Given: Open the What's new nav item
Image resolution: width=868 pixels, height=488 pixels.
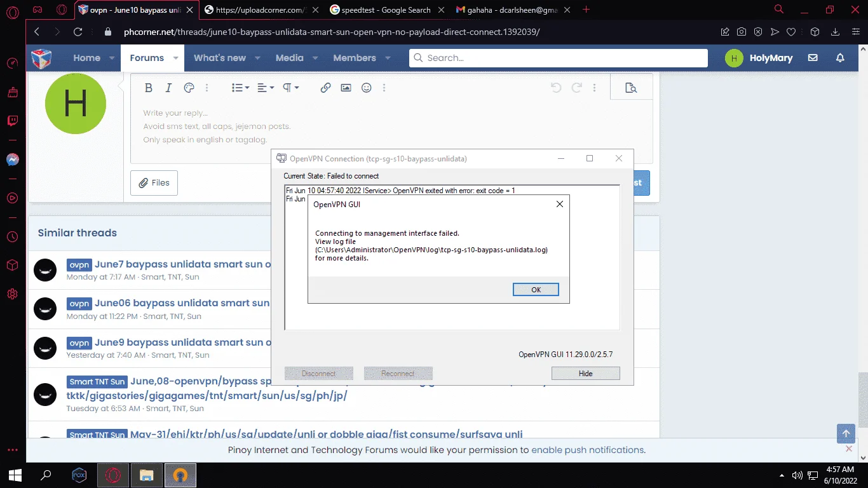Looking at the screenshot, I should coord(220,58).
